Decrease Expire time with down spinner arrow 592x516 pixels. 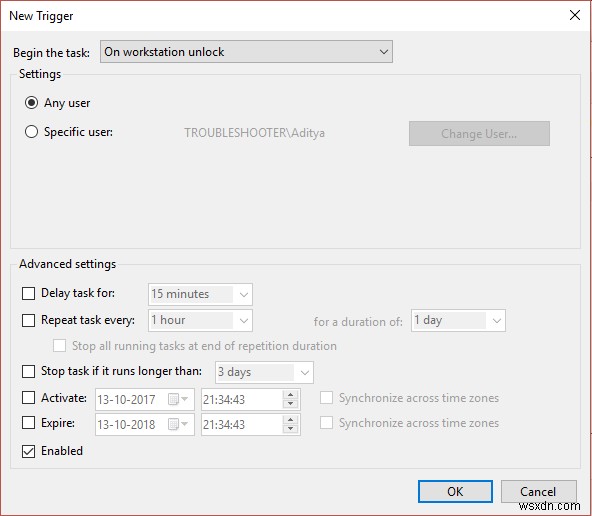(x=290, y=430)
